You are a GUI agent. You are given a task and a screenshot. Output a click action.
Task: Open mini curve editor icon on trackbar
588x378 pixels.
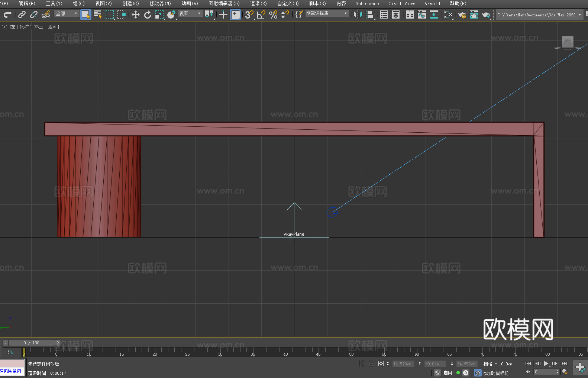10,352
